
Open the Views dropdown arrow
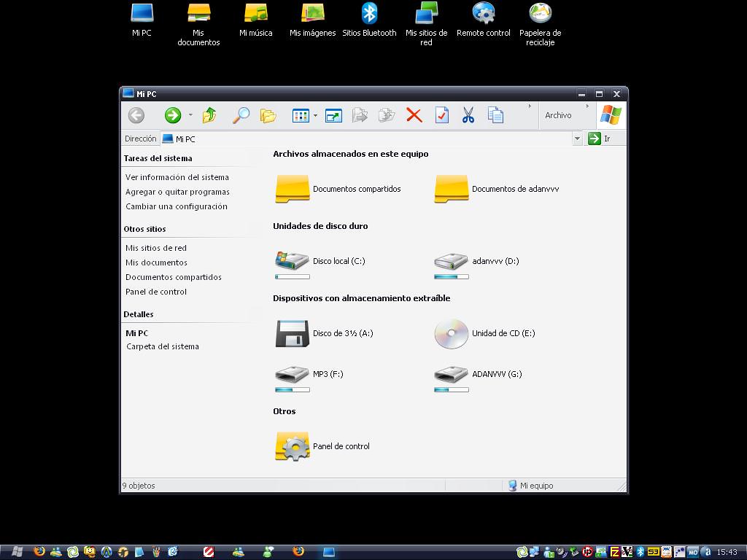pyautogui.click(x=315, y=115)
